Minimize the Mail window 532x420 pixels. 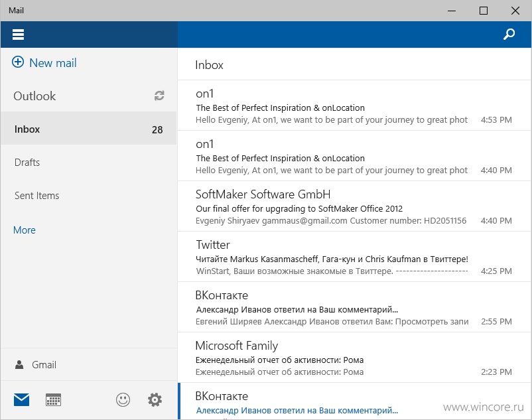tap(452, 11)
